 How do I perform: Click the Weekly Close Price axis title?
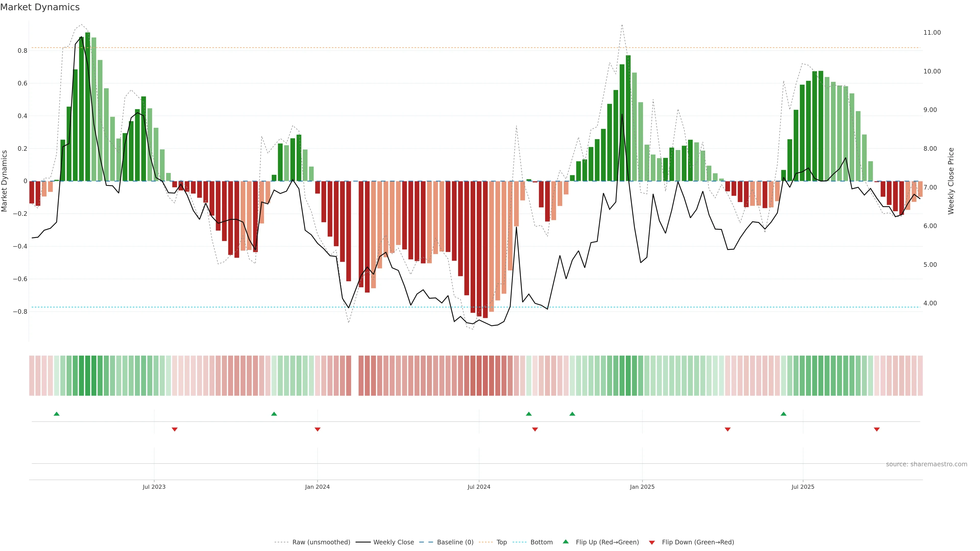pos(951,181)
